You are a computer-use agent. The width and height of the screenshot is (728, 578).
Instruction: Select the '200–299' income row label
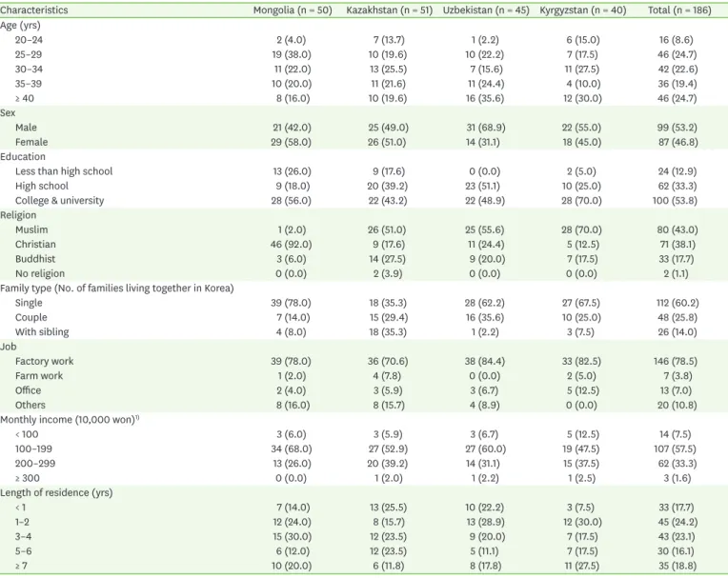coord(35,464)
